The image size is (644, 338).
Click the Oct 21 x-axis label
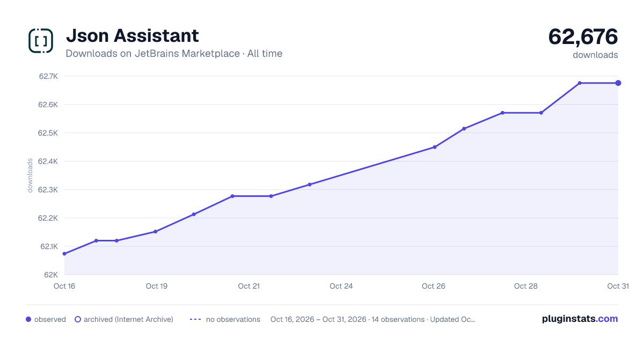(x=249, y=286)
